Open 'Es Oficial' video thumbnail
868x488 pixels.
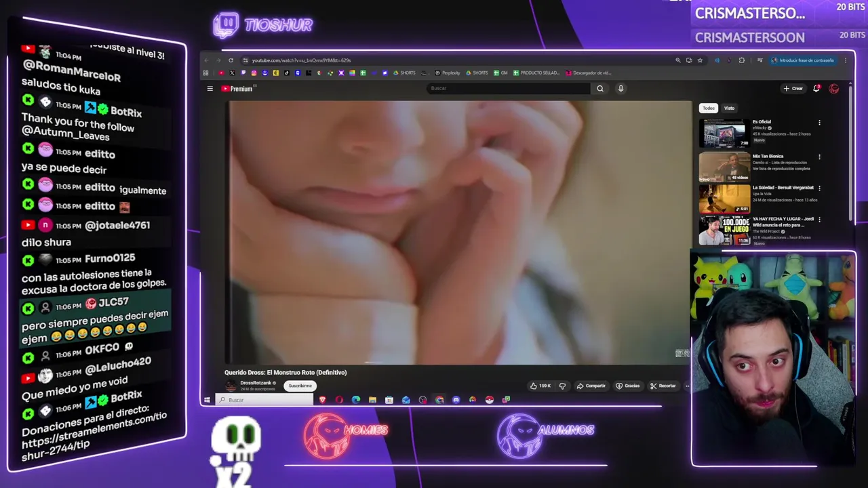(x=724, y=133)
